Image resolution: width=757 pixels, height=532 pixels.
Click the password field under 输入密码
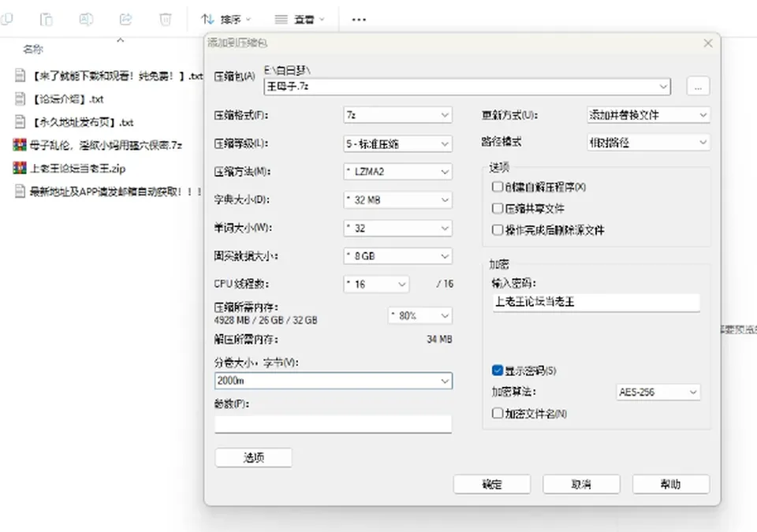pyautogui.click(x=596, y=303)
